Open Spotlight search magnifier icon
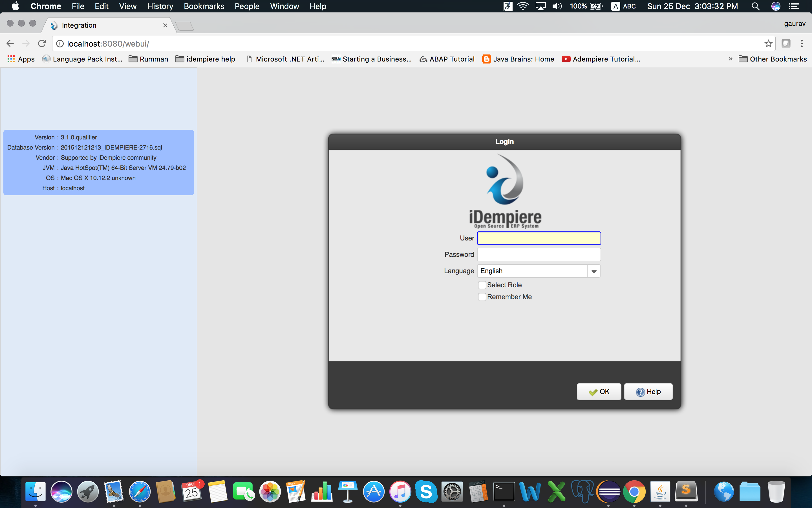 [755, 6]
